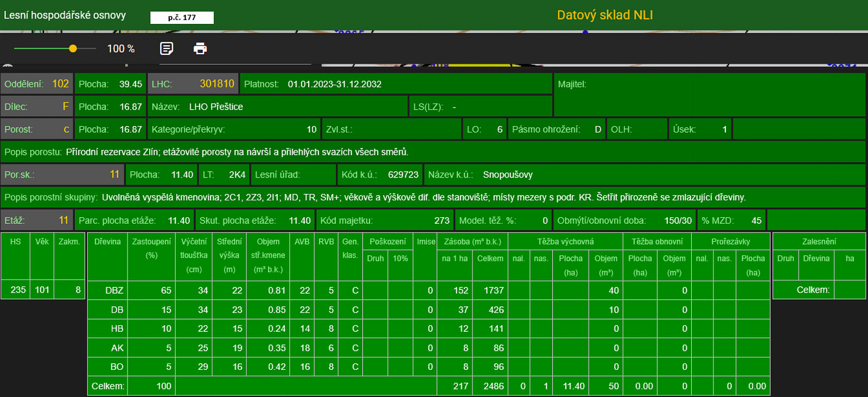Select the Por.sk. 11 cell
The height and width of the screenshot is (397, 868).
point(62,174)
